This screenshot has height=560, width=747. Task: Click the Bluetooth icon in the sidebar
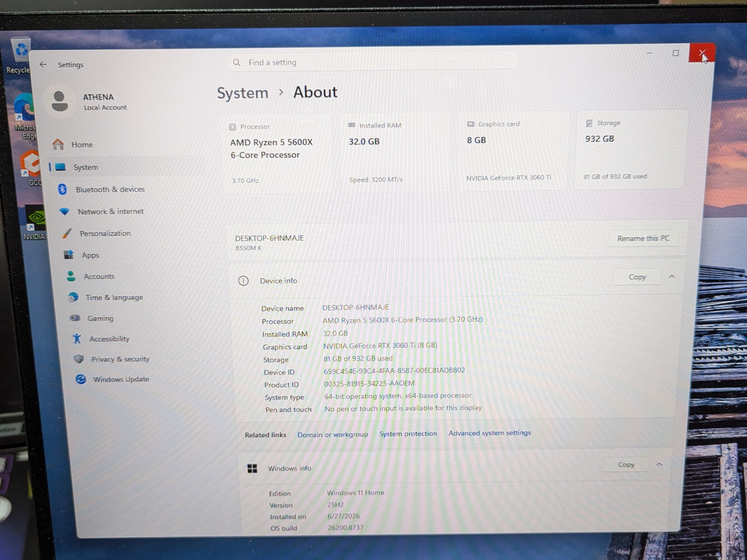pos(63,189)
